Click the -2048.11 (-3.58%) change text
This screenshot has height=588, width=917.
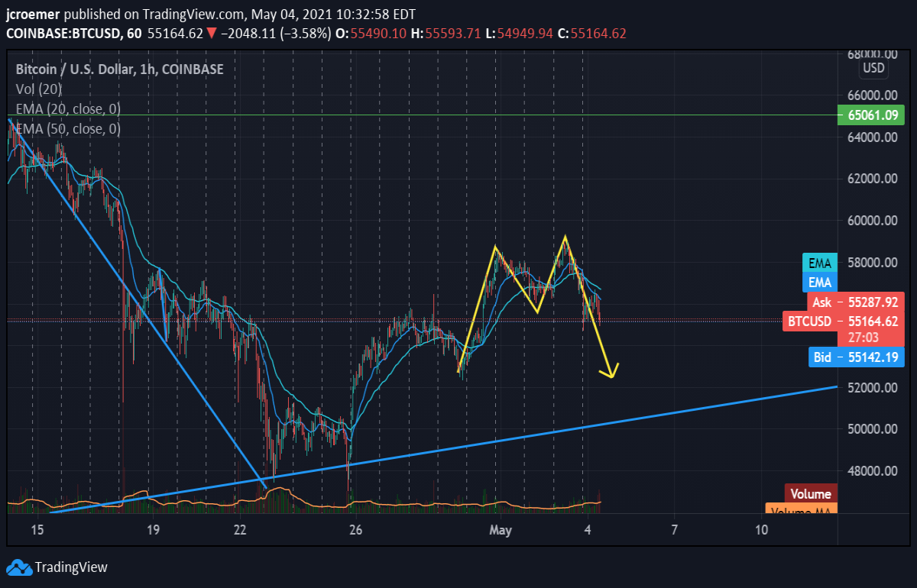[276, 34]
